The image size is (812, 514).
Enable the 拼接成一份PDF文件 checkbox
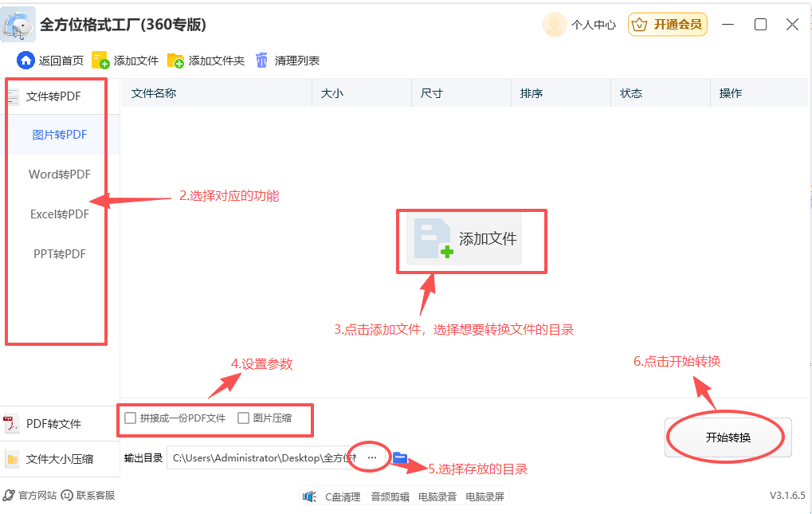(129, 417)
